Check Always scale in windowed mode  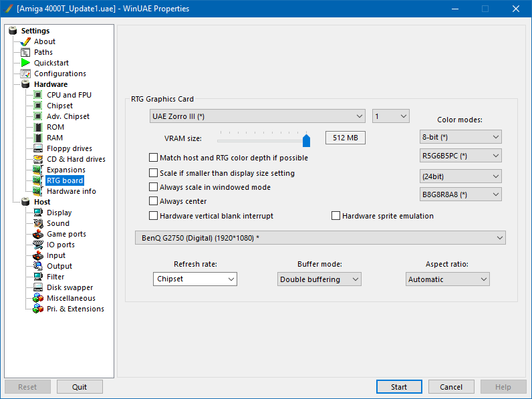coord(154,188)
